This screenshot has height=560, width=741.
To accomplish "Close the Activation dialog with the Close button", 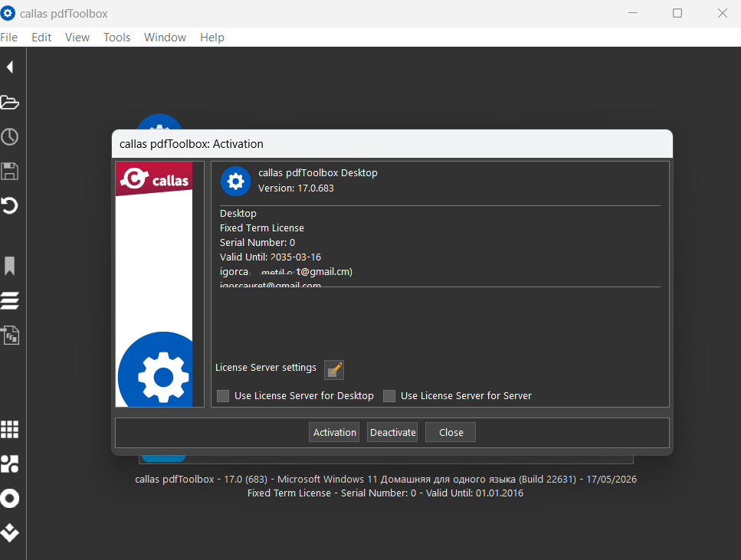I will (451, 432).
